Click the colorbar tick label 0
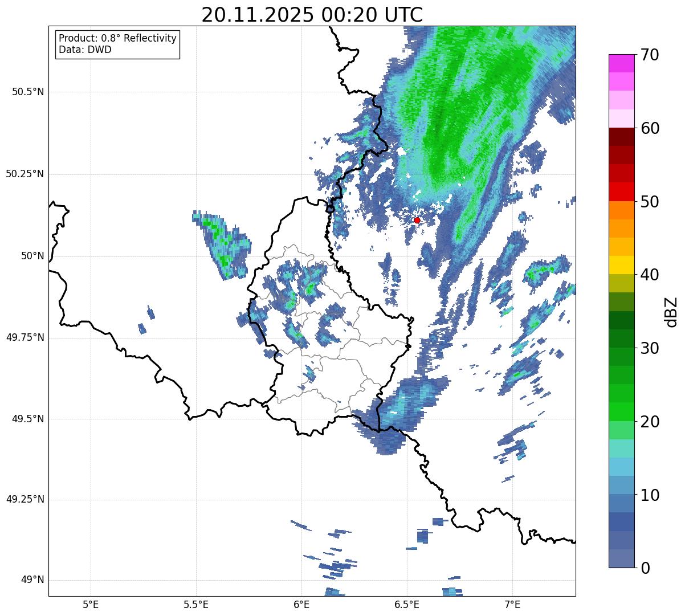 [x=645, y=568]
